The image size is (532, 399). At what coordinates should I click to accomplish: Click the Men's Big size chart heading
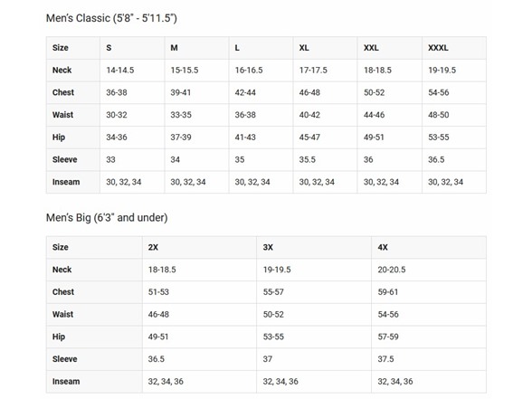(x=107, y=217)
